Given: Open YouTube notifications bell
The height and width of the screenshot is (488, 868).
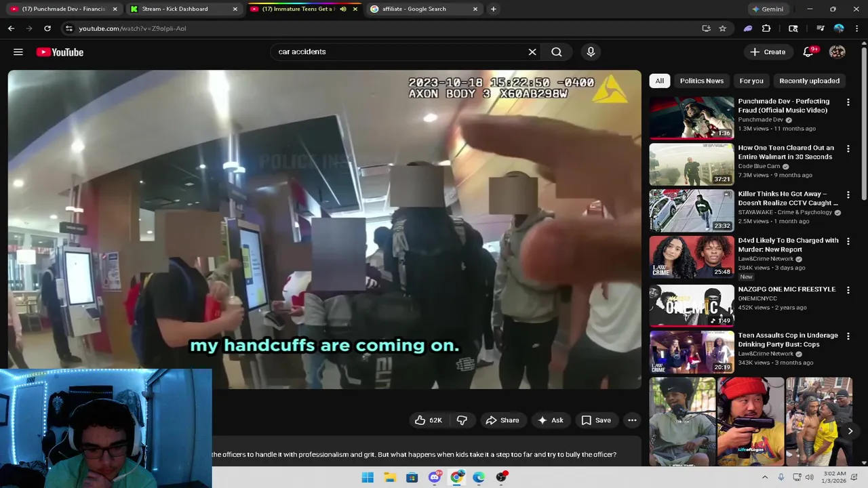Looking at the screenshot, I should click(x=808, y=52).
